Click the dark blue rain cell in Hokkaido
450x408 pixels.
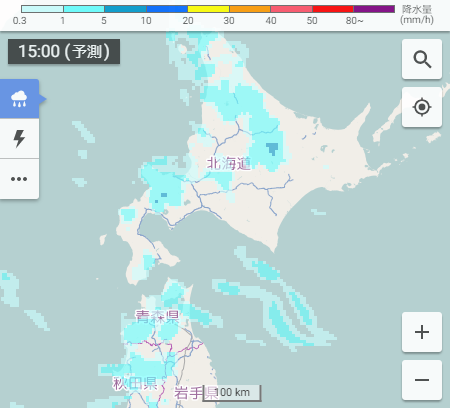[272, 148]
